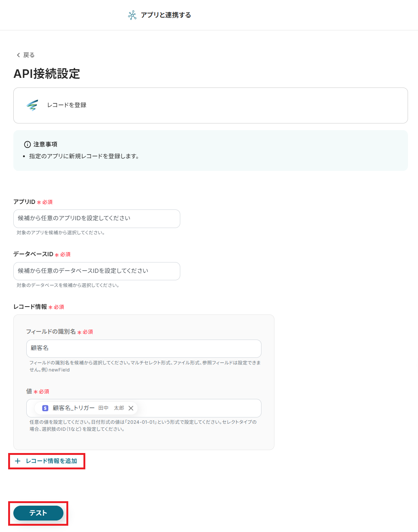
Task: Run the テスト button
Action: [x=38, y=513]
